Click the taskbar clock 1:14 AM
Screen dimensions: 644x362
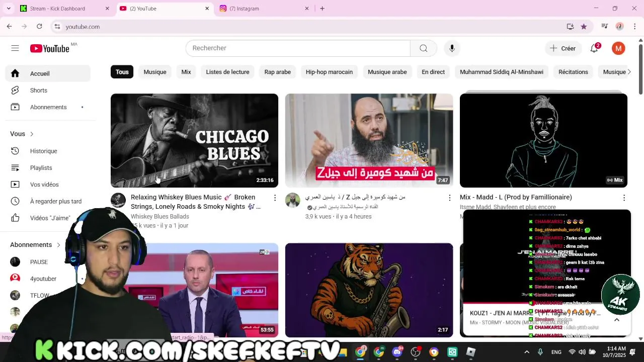point(616,352)
